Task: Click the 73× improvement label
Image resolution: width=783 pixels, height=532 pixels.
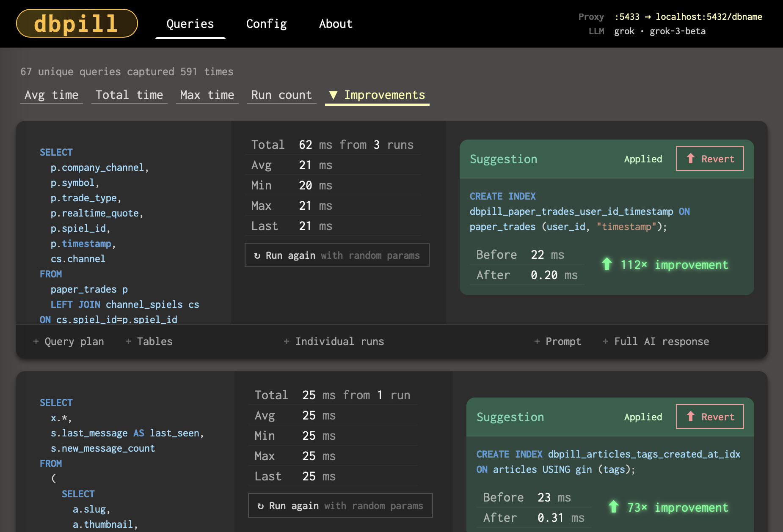Action: (668, 507)
